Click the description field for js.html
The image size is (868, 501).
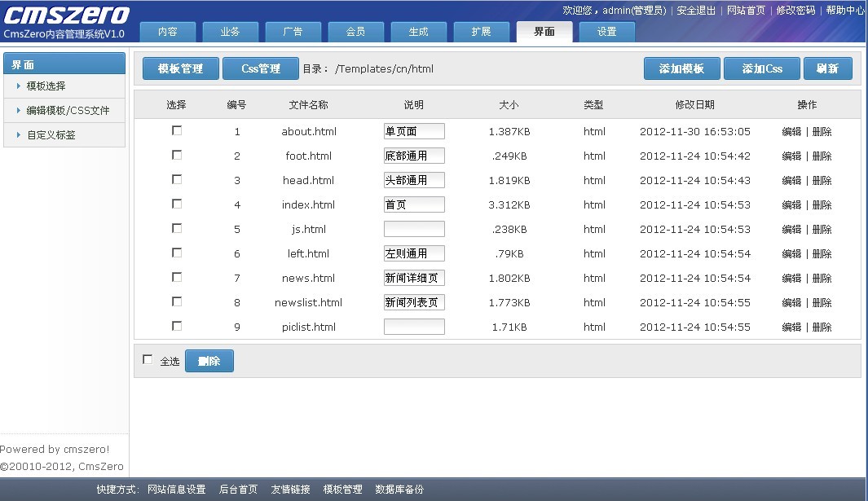(x=414, y=229)
